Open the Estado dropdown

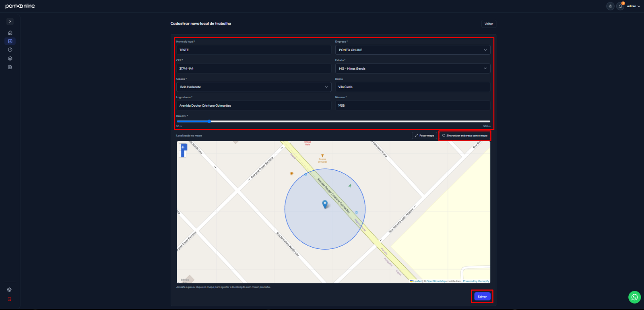tap(413, 68)
